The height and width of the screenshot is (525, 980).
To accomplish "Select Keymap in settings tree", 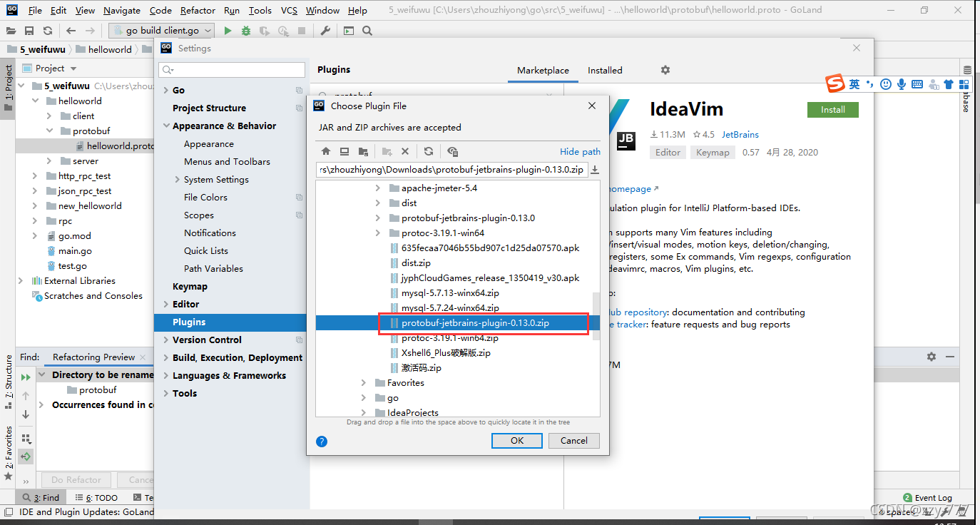I will pos(190,287).
